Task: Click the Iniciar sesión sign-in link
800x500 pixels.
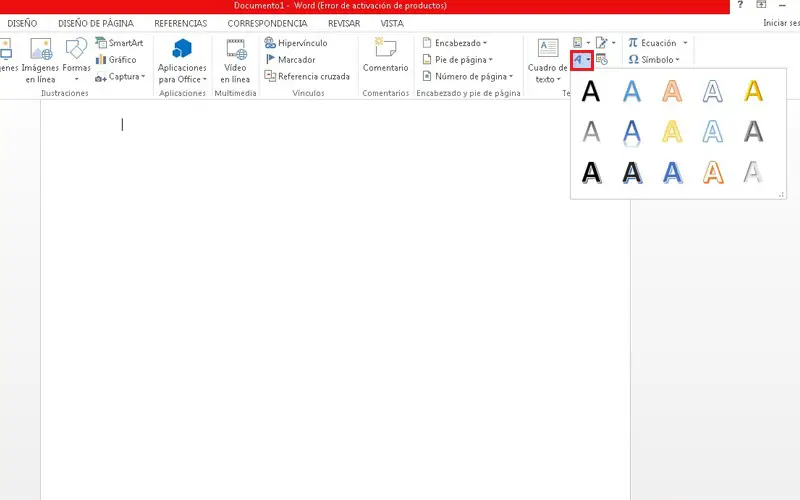Action: (x=781, y=23)
